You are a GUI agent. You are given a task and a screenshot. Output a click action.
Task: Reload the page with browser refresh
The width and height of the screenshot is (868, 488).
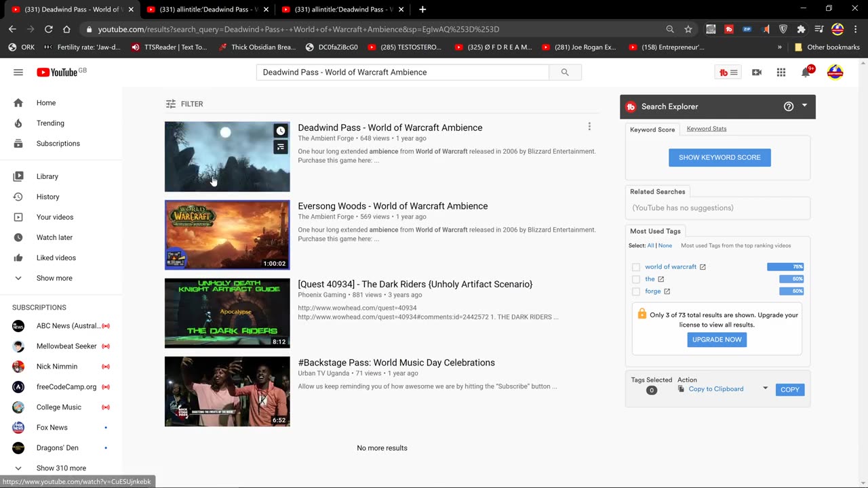pos(48,29)
